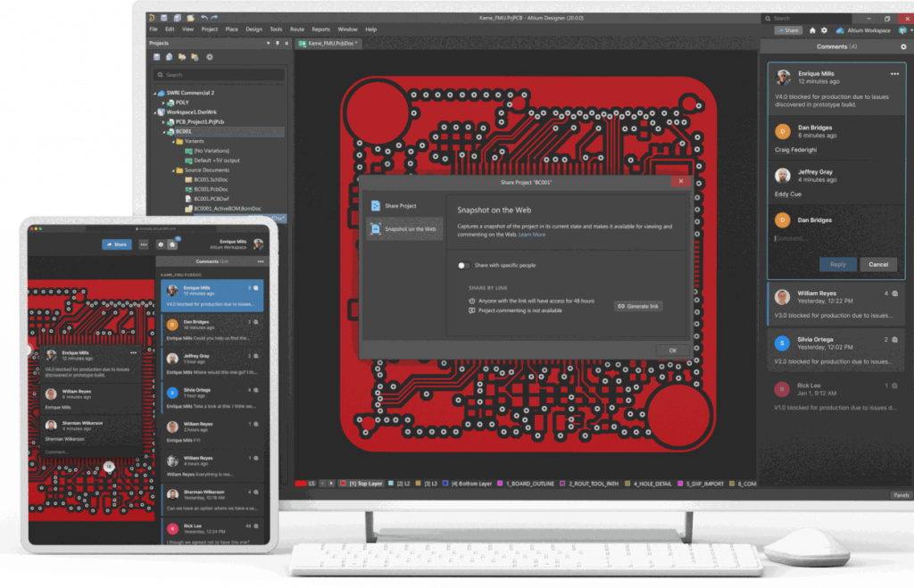Image resolution: width=914 pixels, height=588 pixels.
Task: Click the Learn More link
Action: 532,235
